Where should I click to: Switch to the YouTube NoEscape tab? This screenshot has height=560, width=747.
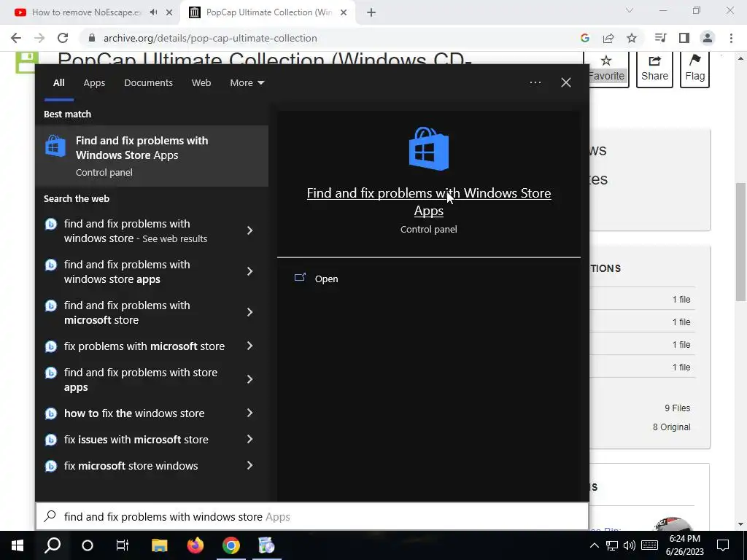(87, 12)
